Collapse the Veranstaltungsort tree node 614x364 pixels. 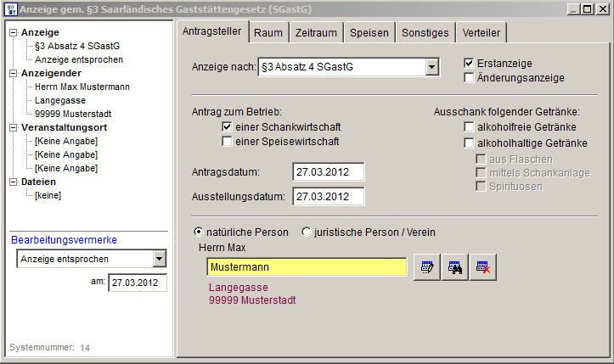[13, 127]
